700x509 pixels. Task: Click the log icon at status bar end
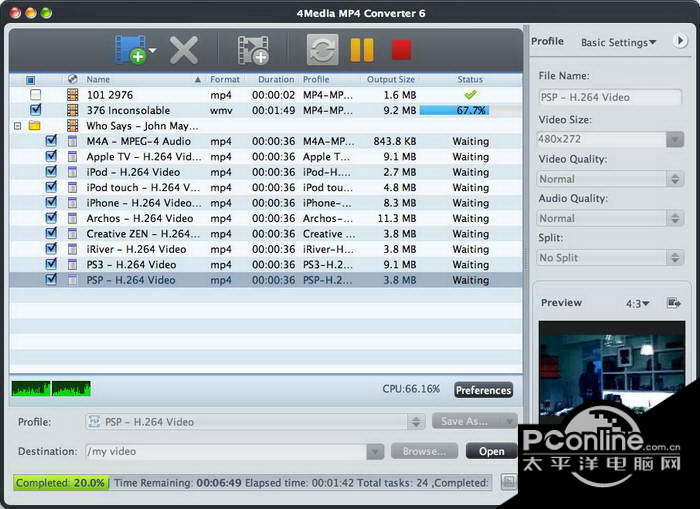coord(508,482)
